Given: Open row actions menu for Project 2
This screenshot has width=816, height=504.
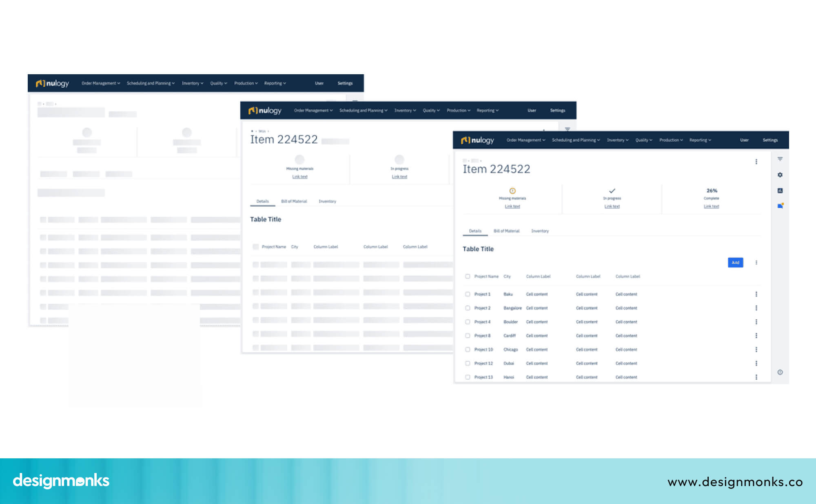Looking at the screenshot, I should tap(756, 308).
